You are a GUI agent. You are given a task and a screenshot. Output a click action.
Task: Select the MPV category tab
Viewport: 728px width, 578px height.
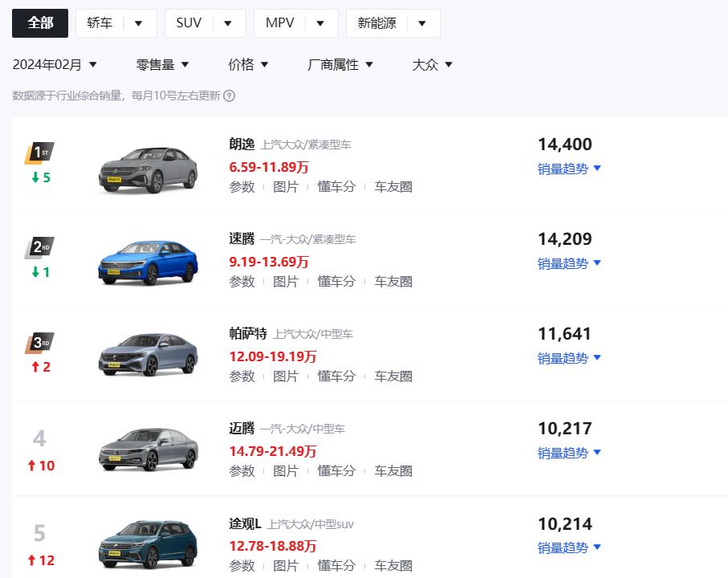pyautogui.click(x=279, y=23)
